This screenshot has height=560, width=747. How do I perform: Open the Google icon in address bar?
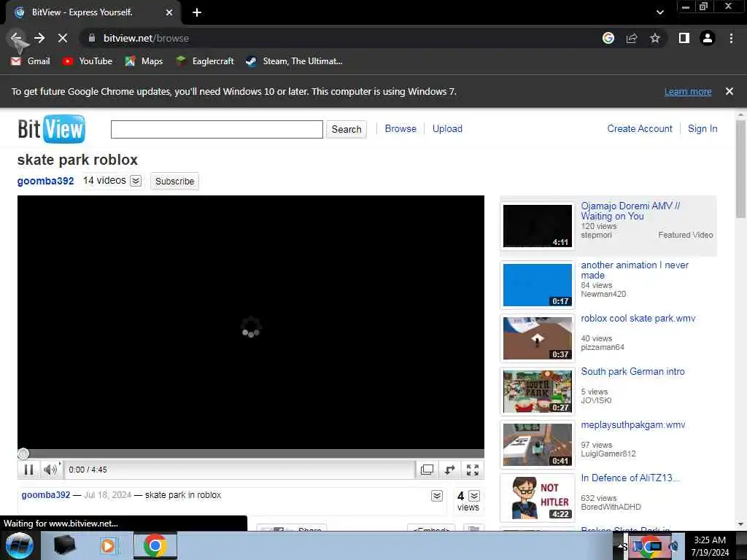click(x=608, y=38)
